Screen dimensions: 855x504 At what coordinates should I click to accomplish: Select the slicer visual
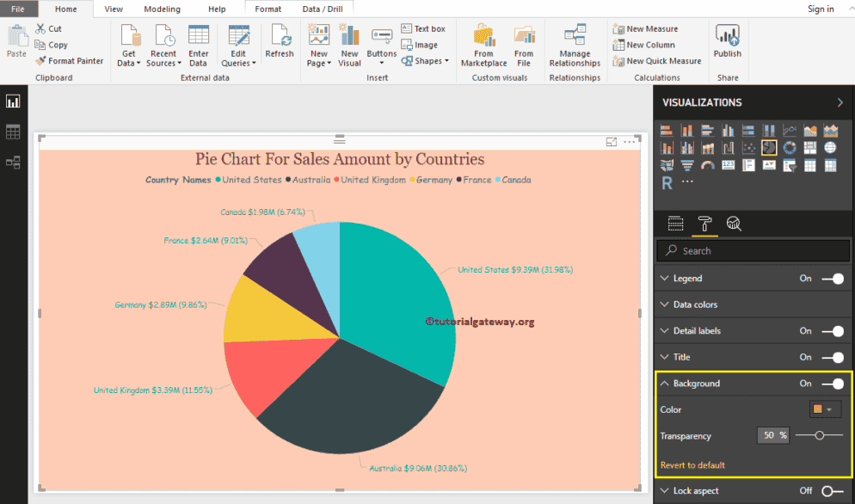point(790,165)
